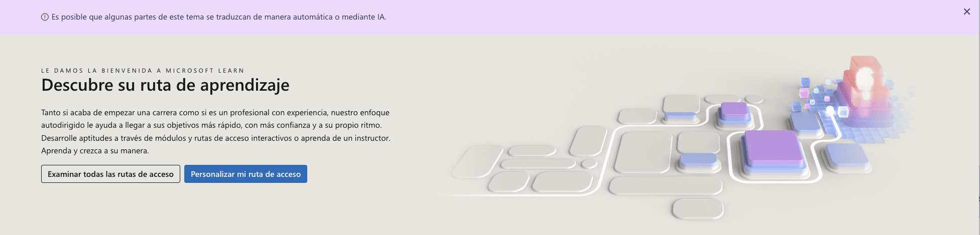
Task: Click the small blue tile left of purple tile
Action: (698, 160)
